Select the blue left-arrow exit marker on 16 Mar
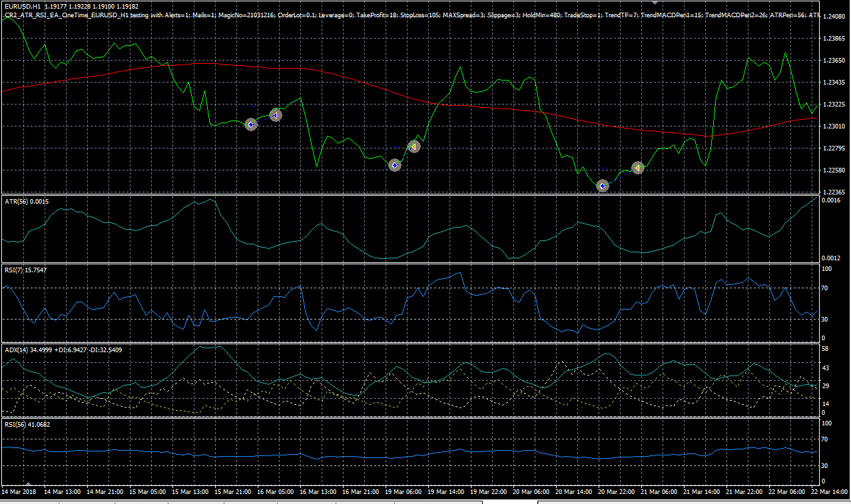 276,115
